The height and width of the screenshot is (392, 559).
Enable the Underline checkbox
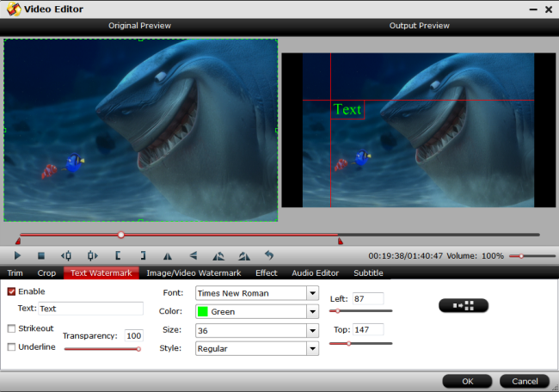[x=11, y=346]
